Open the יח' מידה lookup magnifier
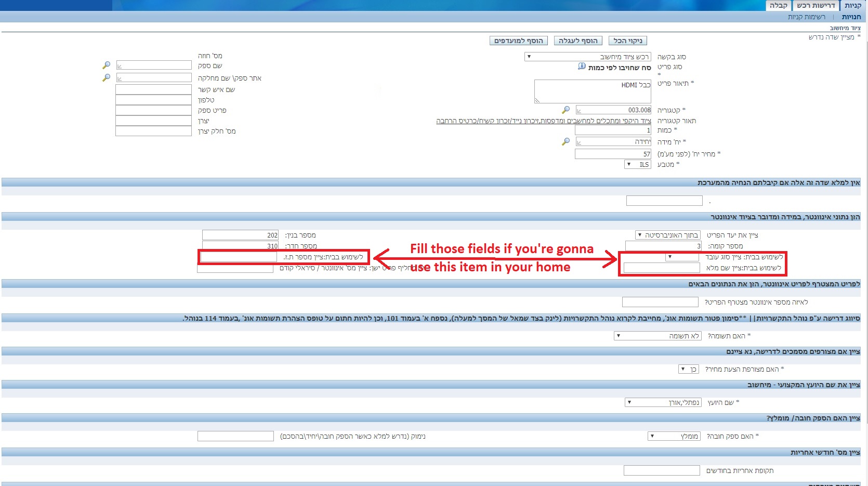Screen dimensions: 868x486 pos(565,142)
